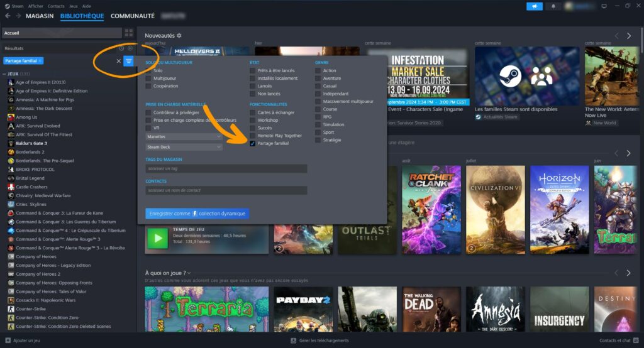
Task: Switch to the MAGASIN tab
Action: tap(40, 16)
